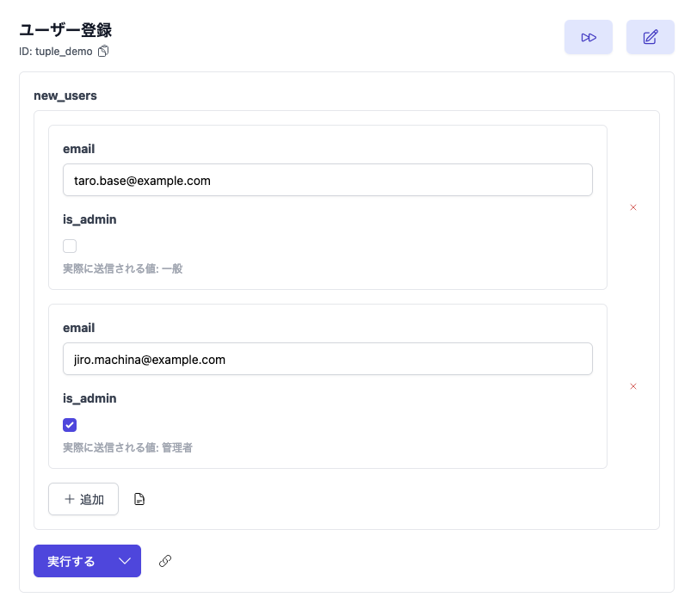Image resolution: width=697 pixels, height=616 pixels.
Task: Focus the jiro.machina@example.com email field
Action: coord(328,359)
